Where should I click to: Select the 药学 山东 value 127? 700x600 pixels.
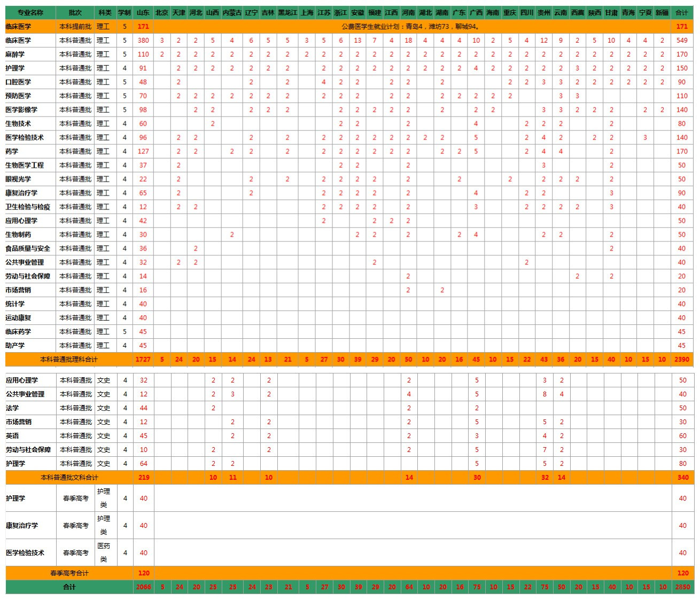143,151
